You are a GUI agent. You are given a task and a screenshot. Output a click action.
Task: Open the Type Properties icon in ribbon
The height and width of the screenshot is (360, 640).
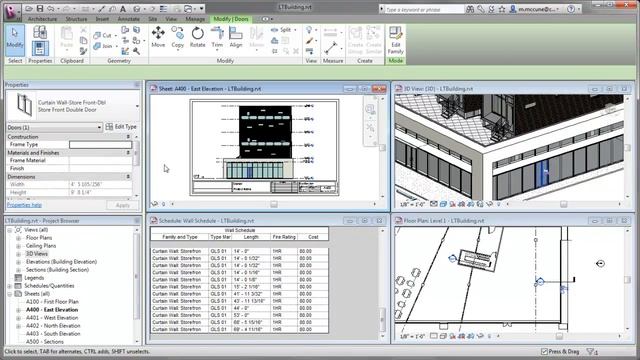point(40,32)
